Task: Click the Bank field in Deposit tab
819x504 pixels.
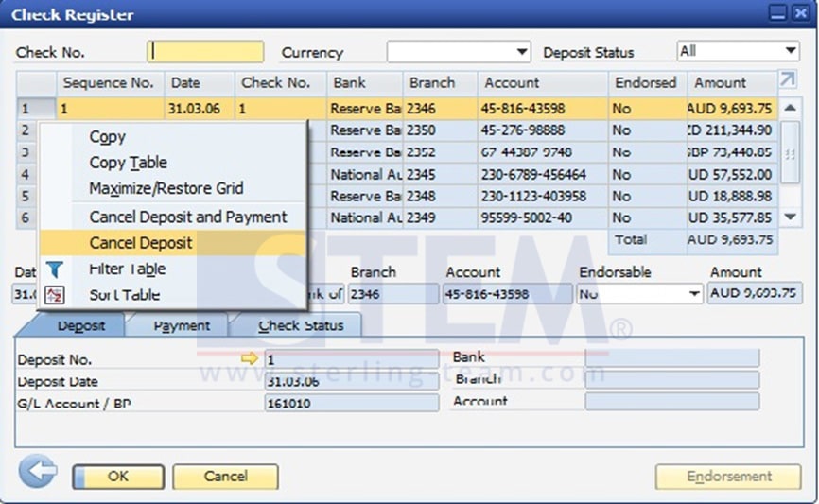Action: tap(672, 357)
